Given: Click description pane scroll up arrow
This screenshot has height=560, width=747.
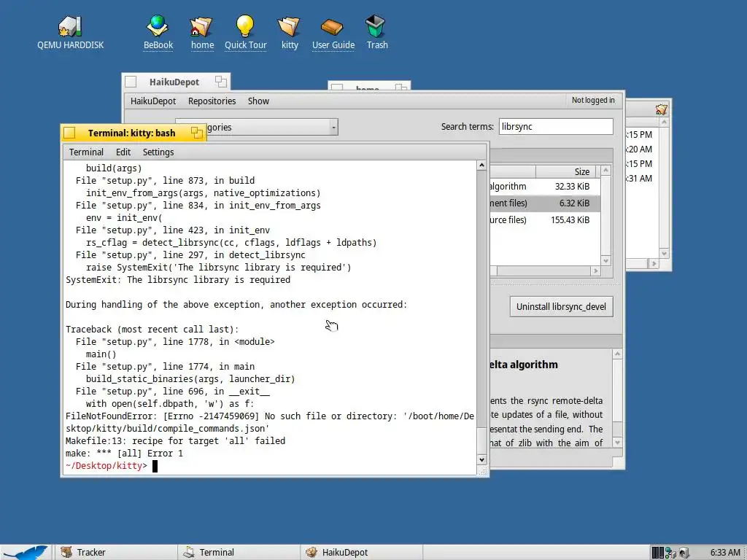Looking at the screenshot, I should pos(617,354).
